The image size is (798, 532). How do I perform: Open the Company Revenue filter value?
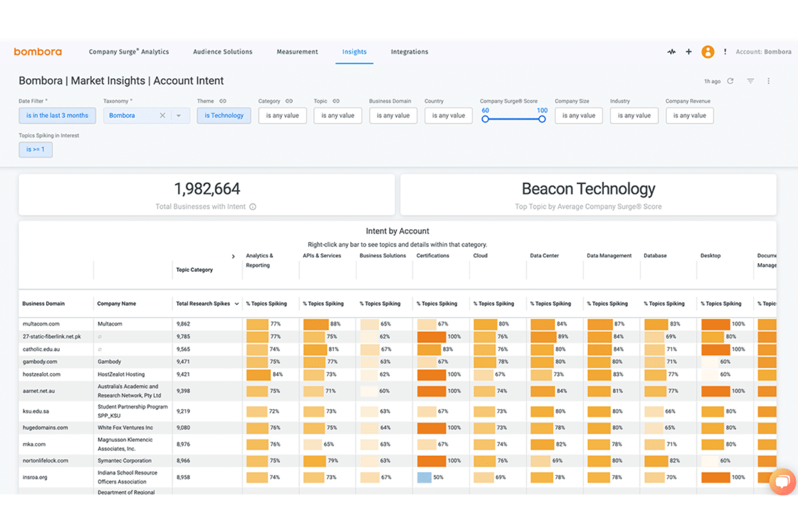click(x=690, y=115)
